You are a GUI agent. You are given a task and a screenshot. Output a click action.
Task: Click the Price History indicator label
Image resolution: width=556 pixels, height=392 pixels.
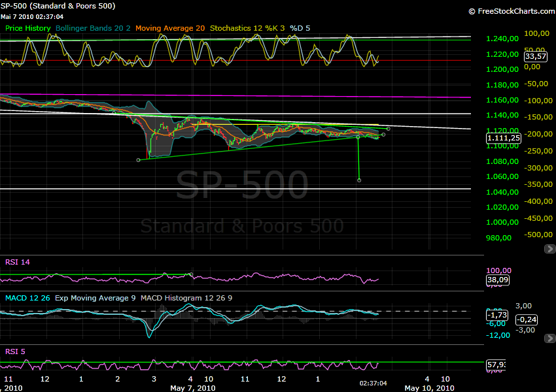coord(27,28)
